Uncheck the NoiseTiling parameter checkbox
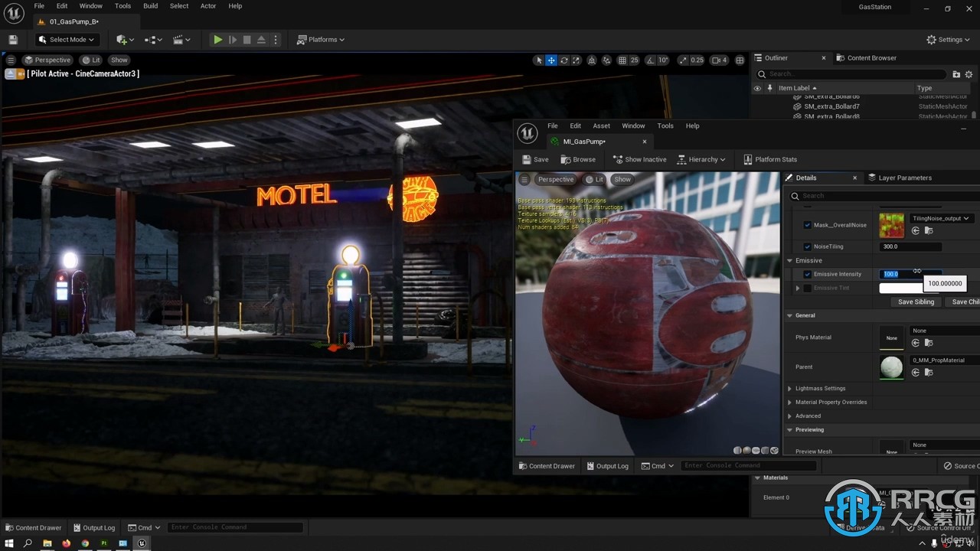 point(807,246)
